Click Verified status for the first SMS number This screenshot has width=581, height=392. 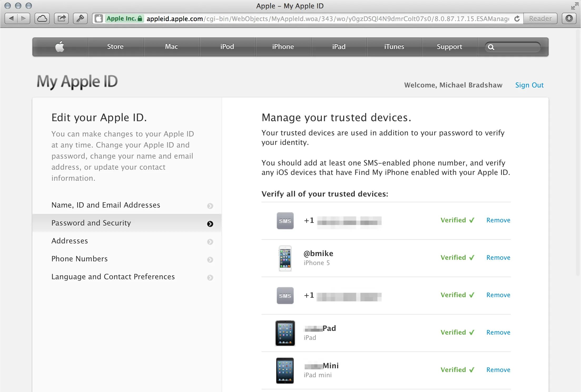[457, 220]
